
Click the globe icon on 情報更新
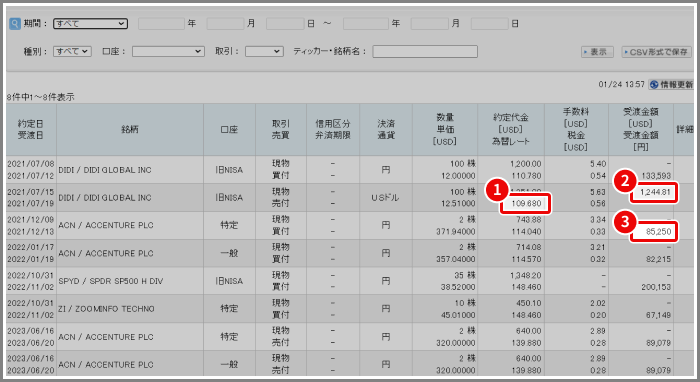coord(654,84)
